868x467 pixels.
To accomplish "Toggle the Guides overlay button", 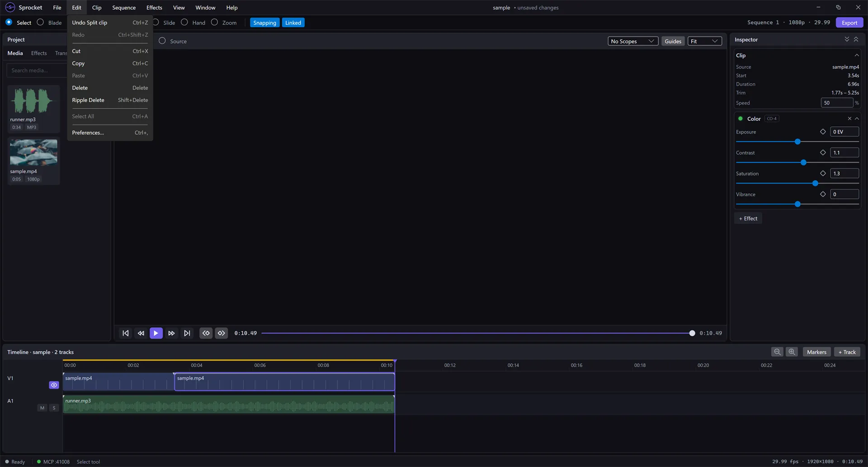I will pyautogui.click(x=673, y=41).
